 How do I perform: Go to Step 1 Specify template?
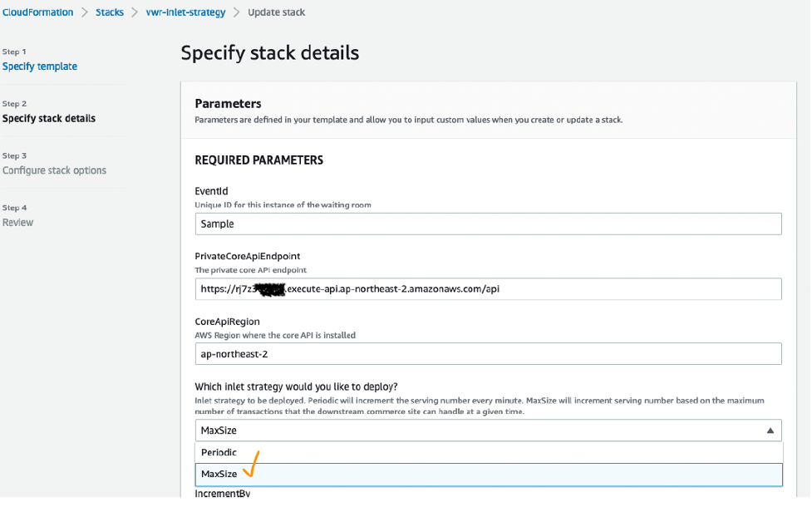(40, 66)
